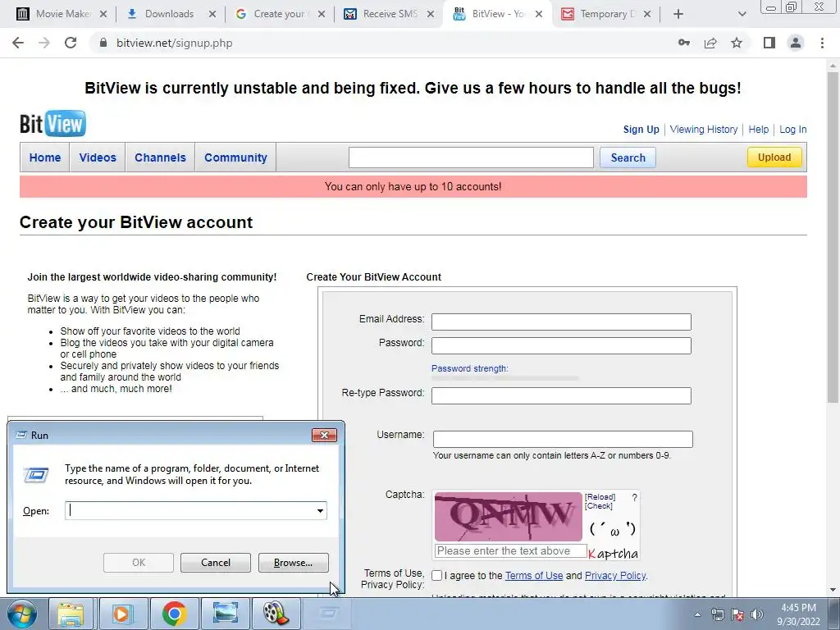Open the Chrome three-dot menu
The width and height of the screenshot is (840, 630).
coord(822,43)
